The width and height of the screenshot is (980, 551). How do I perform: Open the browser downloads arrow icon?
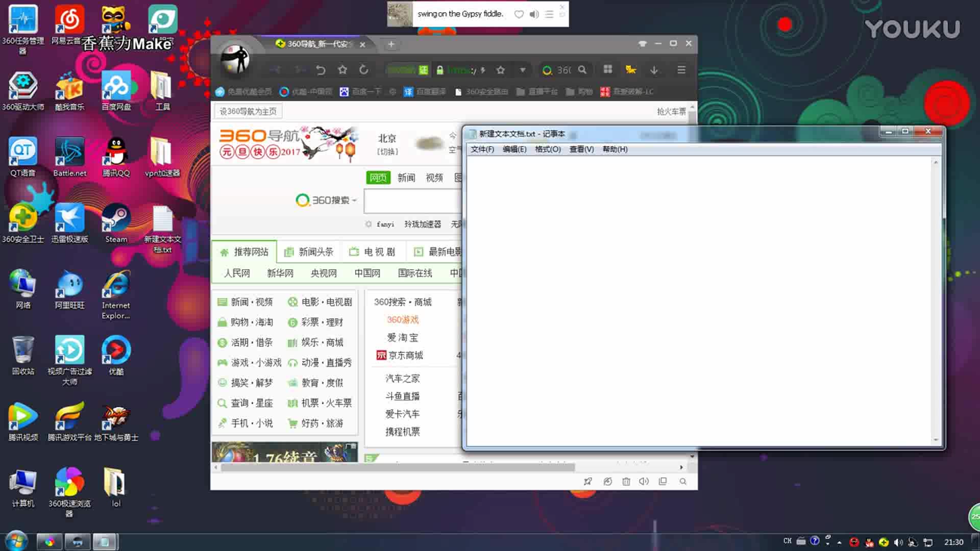point(654,70)
